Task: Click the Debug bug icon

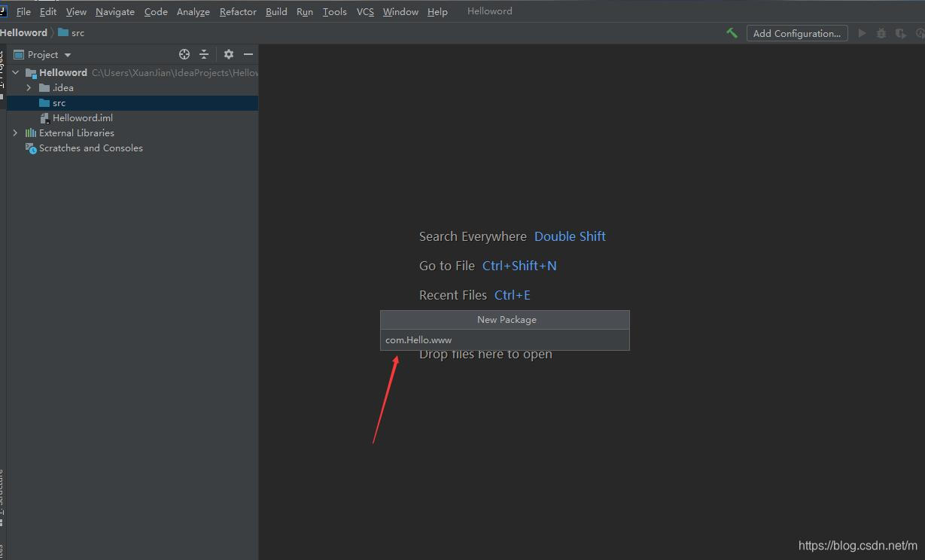Action: [881, 33]
